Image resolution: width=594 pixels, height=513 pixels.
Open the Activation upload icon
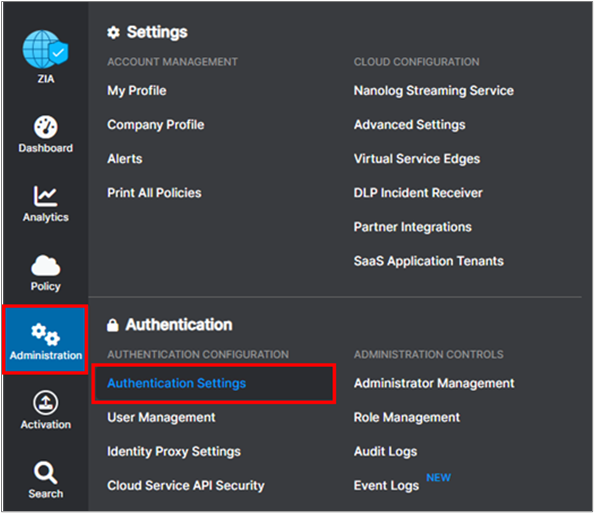tap(45, 403)
